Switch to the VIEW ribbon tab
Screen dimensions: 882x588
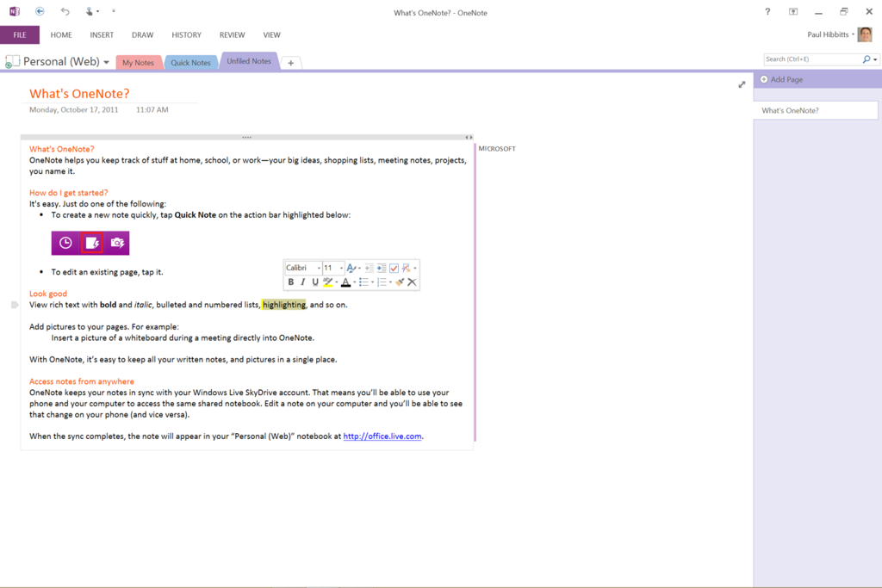[271, 34]
